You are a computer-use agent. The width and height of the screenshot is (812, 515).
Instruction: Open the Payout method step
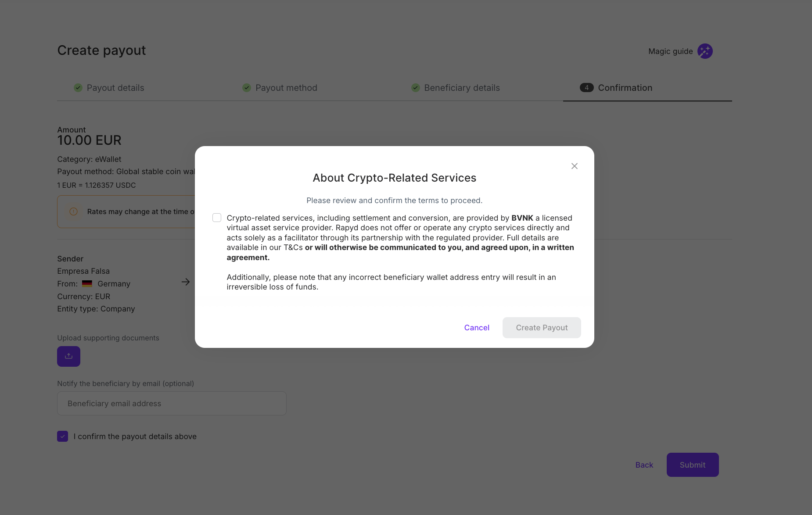[x=286, y=87]
